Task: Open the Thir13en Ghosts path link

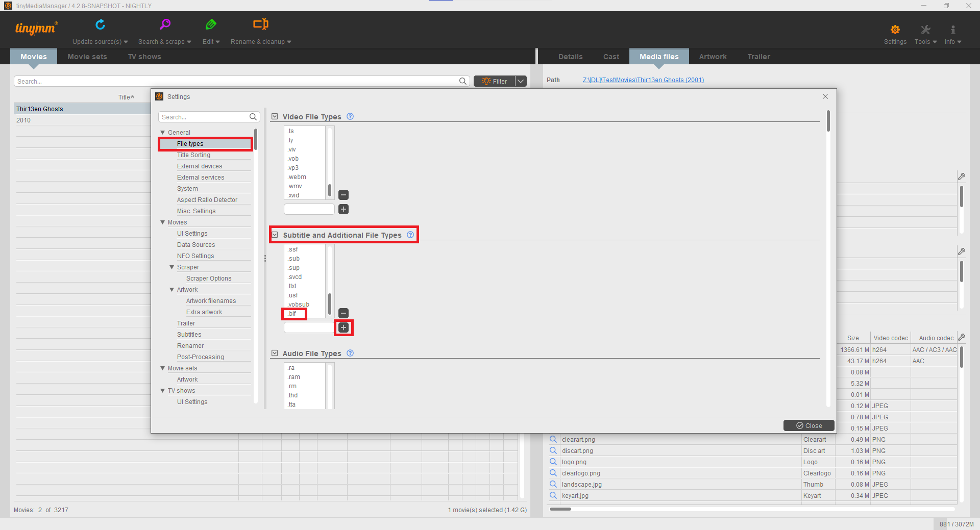Action: pyautogui.click(x=643, y=80)
